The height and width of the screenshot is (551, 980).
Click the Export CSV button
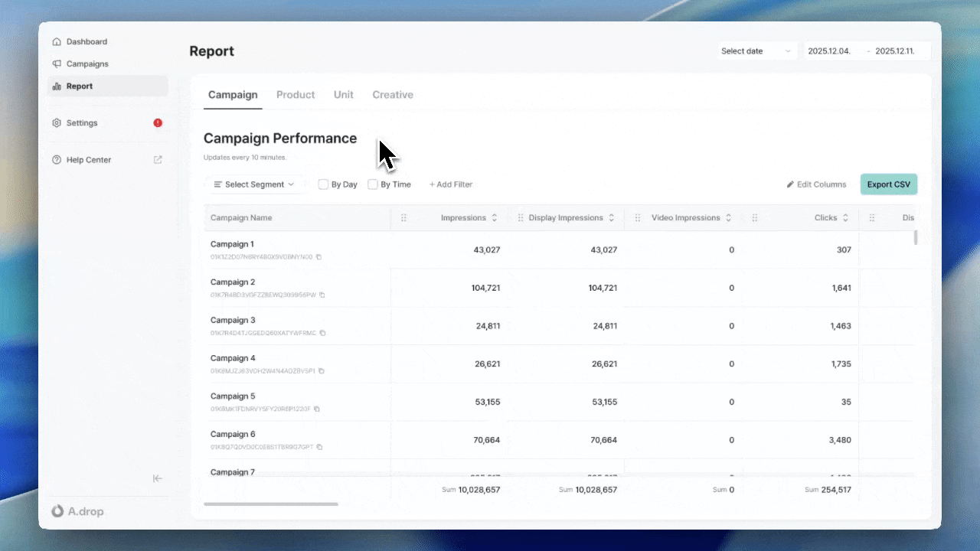(x=888, y=184)
